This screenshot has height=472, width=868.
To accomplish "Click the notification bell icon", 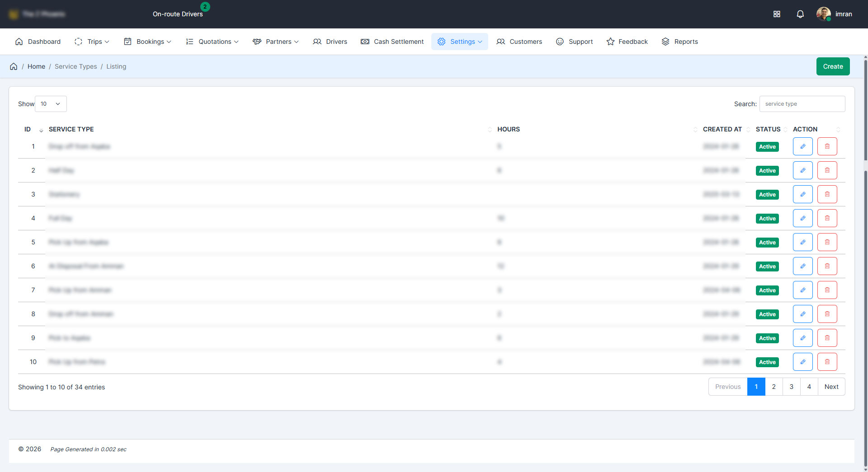I will pyautogui.click(x=800, y=14).
